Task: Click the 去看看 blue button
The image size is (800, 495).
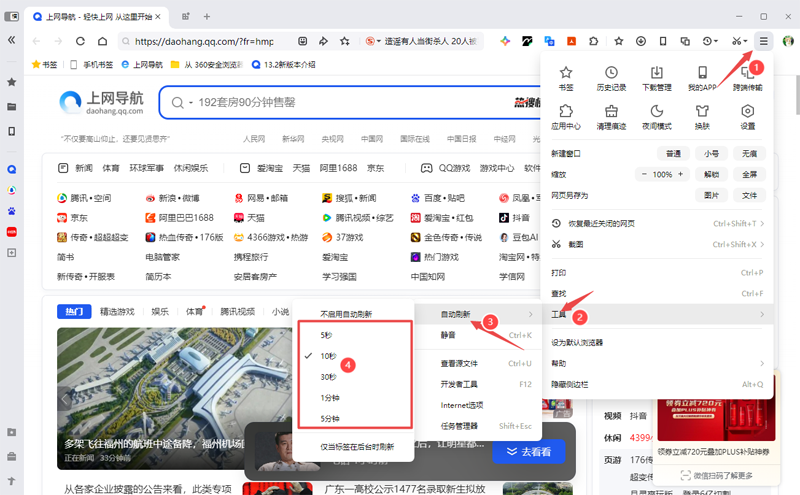Action: [x=529, y=452]
